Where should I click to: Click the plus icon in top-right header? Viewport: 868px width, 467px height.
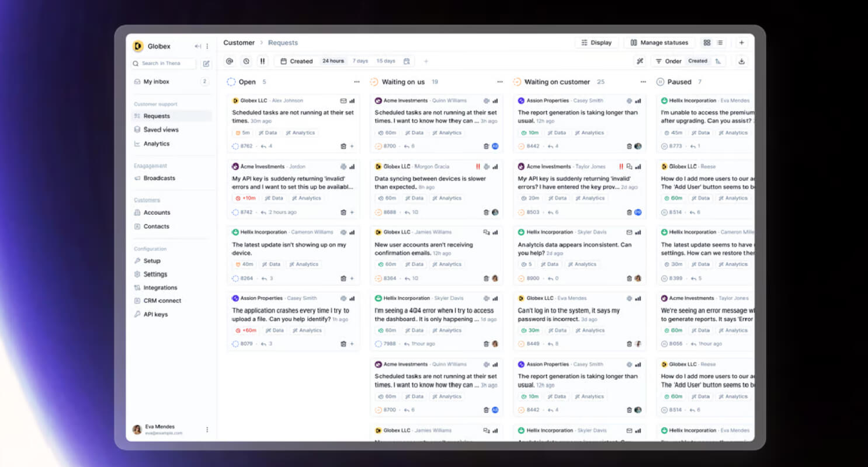pos(741,43)
